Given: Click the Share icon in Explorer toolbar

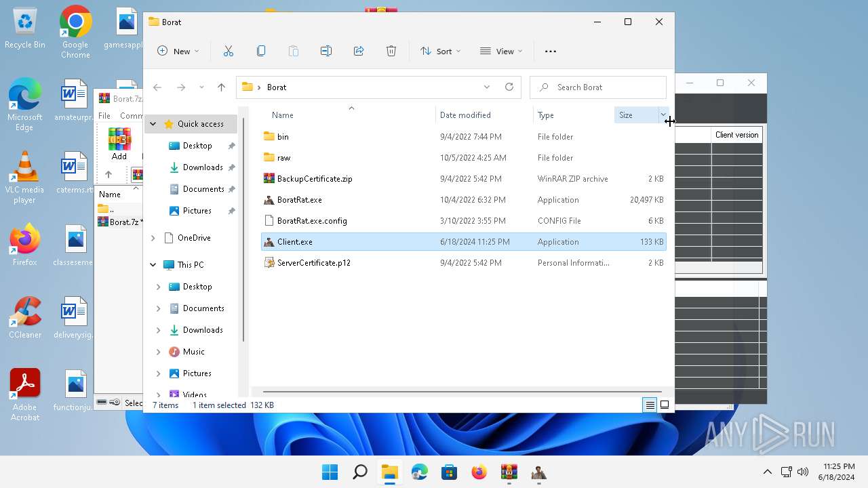Looking at the screenshot, I should [359, 51].
